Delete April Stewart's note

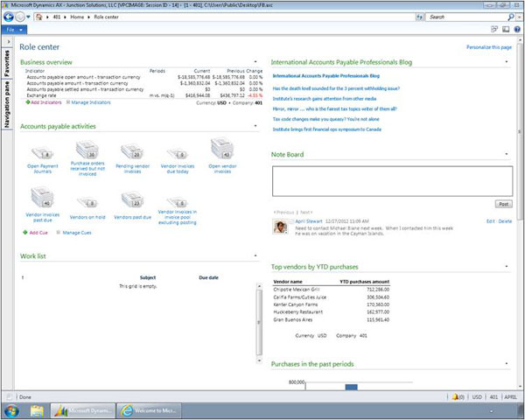click(505, 221)
